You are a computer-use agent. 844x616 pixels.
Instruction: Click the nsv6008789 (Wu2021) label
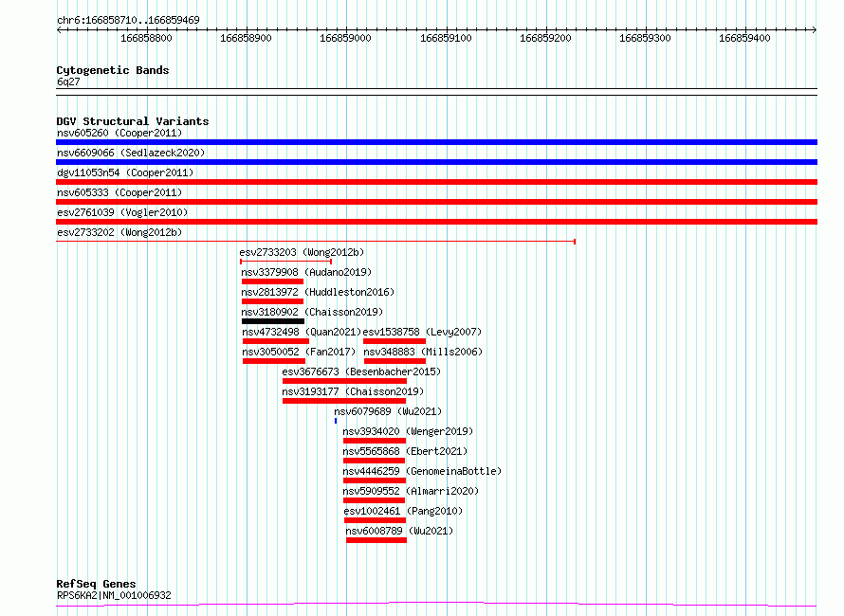click(399, 531)
